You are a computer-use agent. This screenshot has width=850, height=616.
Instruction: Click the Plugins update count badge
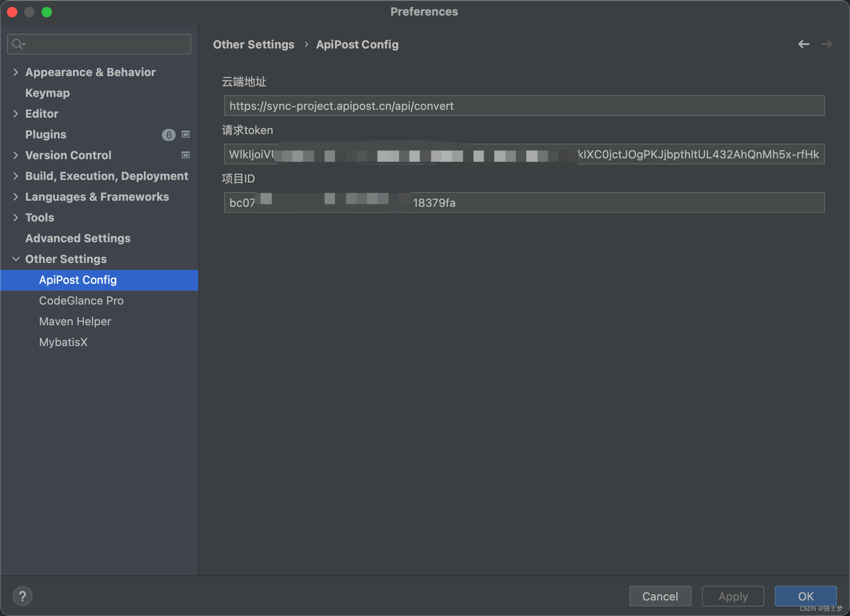168,135
